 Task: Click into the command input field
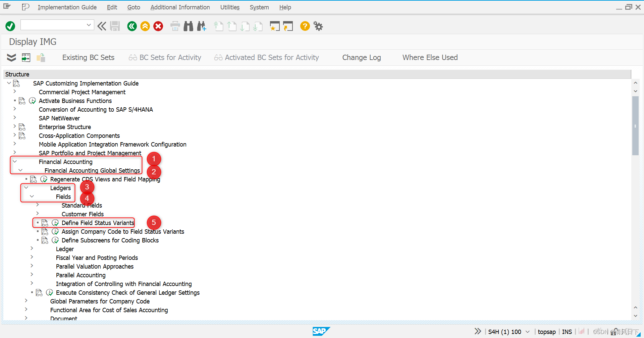pyautogui.click(x=53, y=25)
